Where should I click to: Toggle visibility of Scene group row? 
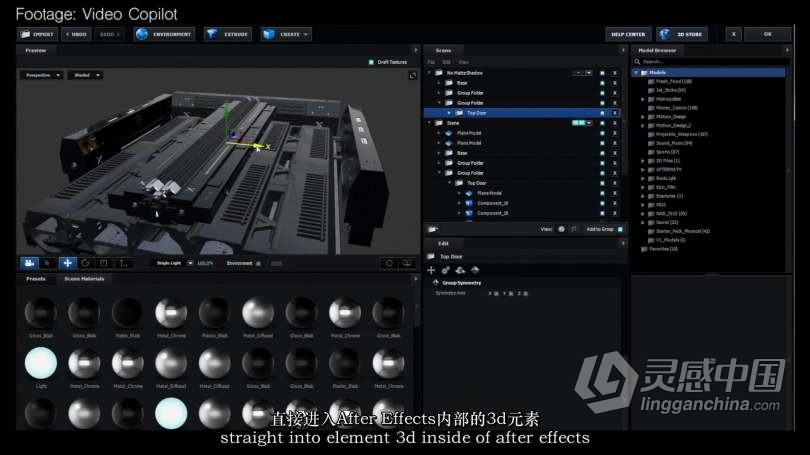[602, 123]
